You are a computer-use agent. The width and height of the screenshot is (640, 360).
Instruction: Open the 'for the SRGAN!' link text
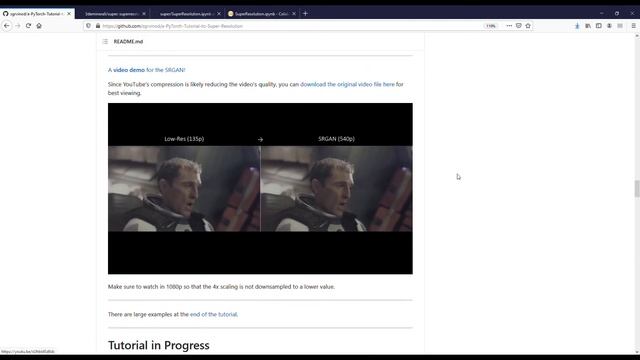click(x=166, y=70)
